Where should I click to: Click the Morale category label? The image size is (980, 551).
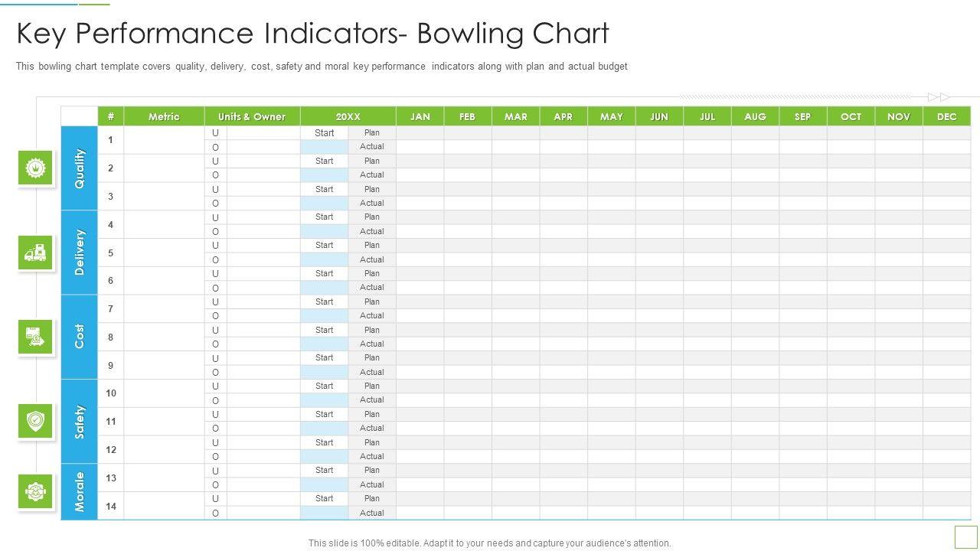80,492
